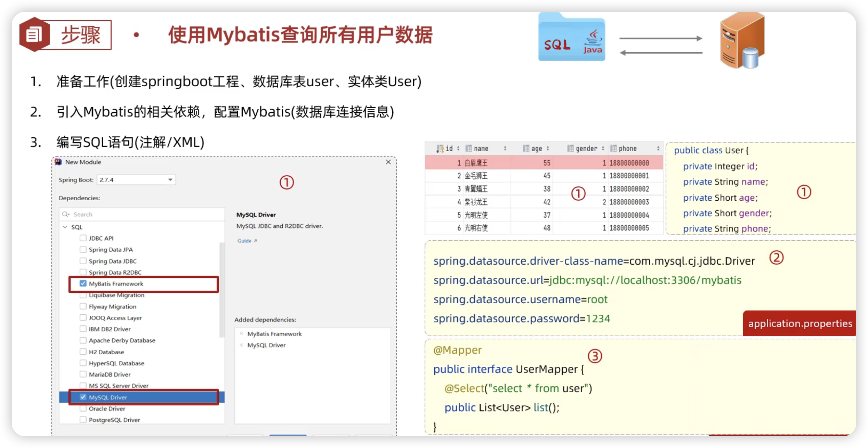Screen dimensions: 868x448
Task: Click the id column key icon
Action: coord(440,149)
